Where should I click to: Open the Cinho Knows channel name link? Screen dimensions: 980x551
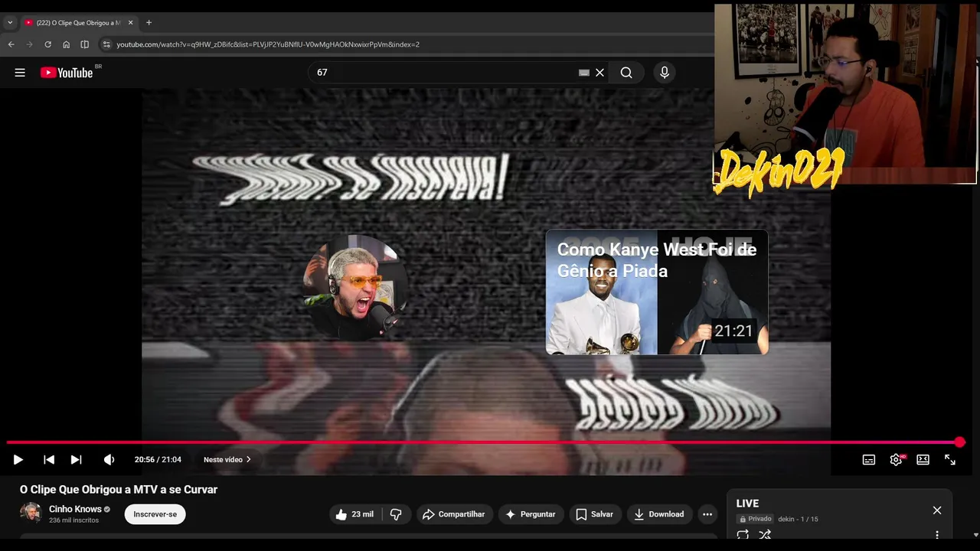coord(75,509)
